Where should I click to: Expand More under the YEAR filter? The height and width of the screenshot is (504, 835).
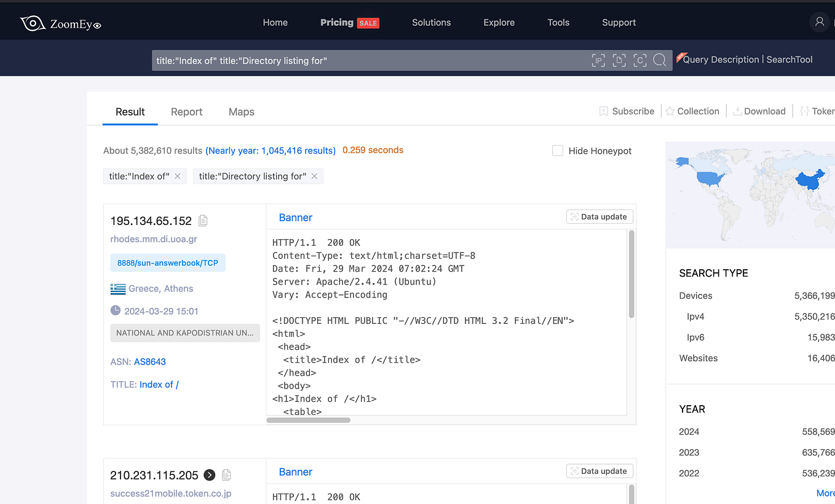[x=825, y=493]
